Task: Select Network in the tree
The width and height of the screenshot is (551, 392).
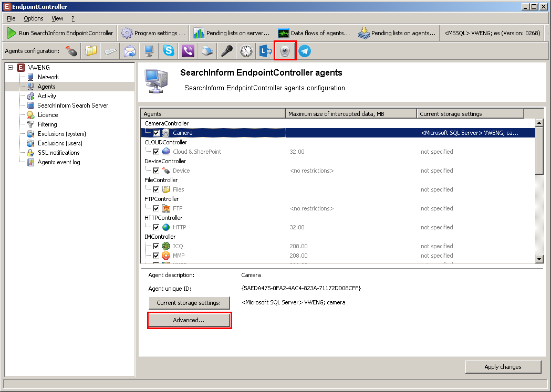Action: pos(48,77)
